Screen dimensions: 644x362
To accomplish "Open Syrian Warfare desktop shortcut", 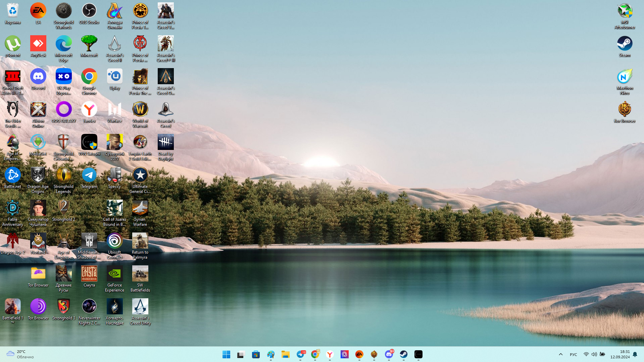I will 140,213.
